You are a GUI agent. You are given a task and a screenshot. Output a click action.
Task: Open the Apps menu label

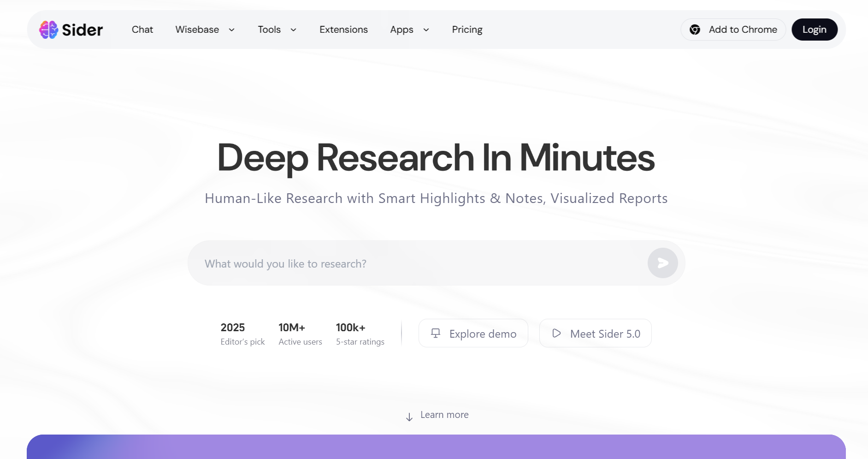(x=402, y=30)
